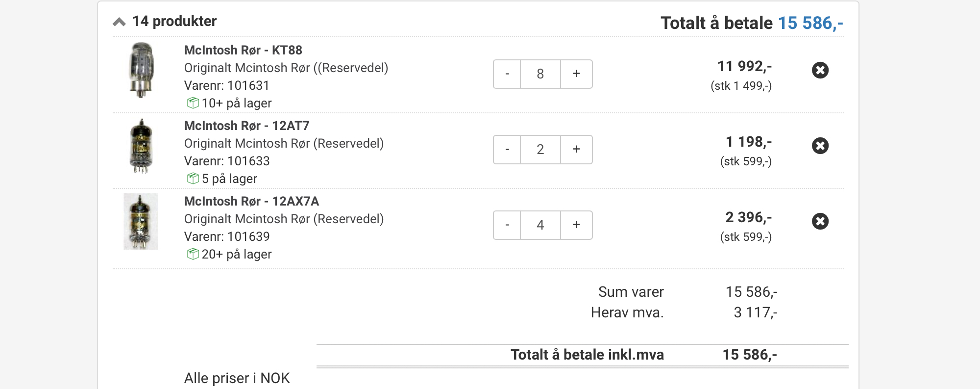980x389 pixels.
Task: Remove McIntosh Rør 12AT7 from cart
Action: point(820,146)
